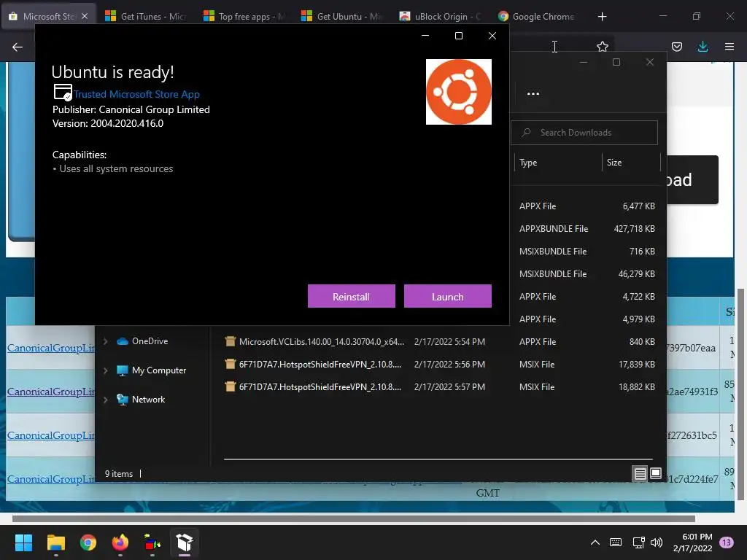Click the File Explorer horizontal scrollbar
The image size is (747, 560).
tap(438, 459)
